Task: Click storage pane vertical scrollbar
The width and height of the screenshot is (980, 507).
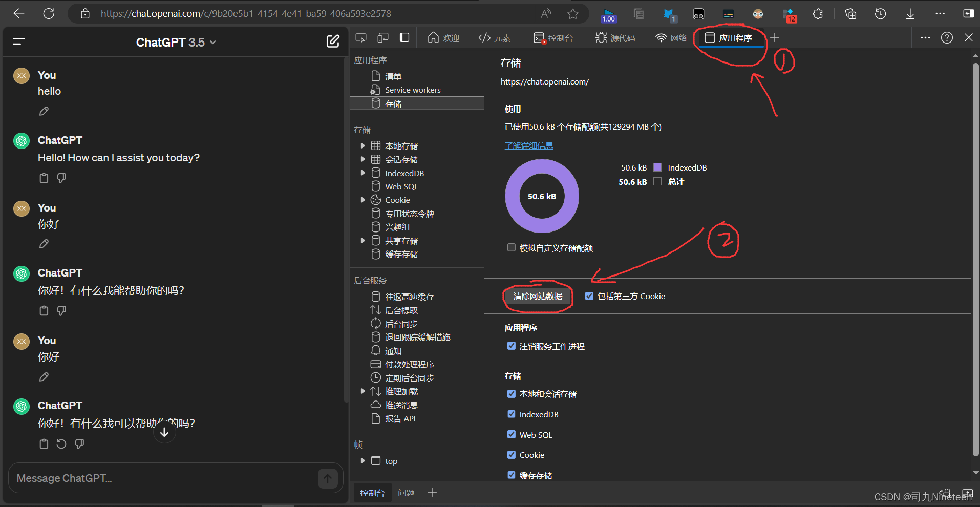Action: pyautogui.click(x=975, y=259)
